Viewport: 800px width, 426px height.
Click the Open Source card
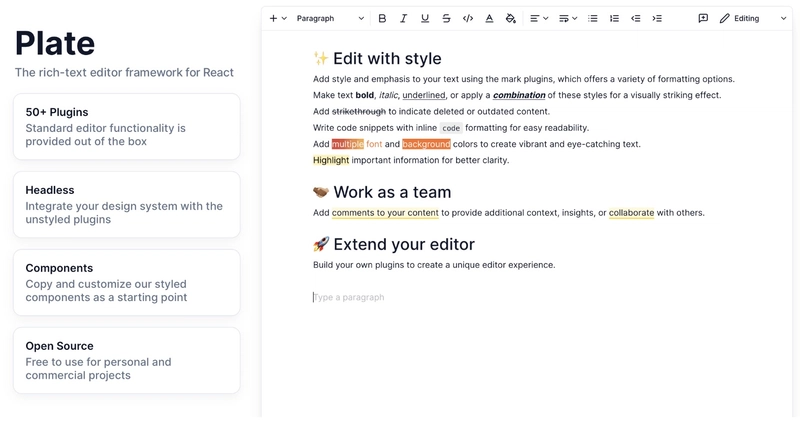point(127,361)
